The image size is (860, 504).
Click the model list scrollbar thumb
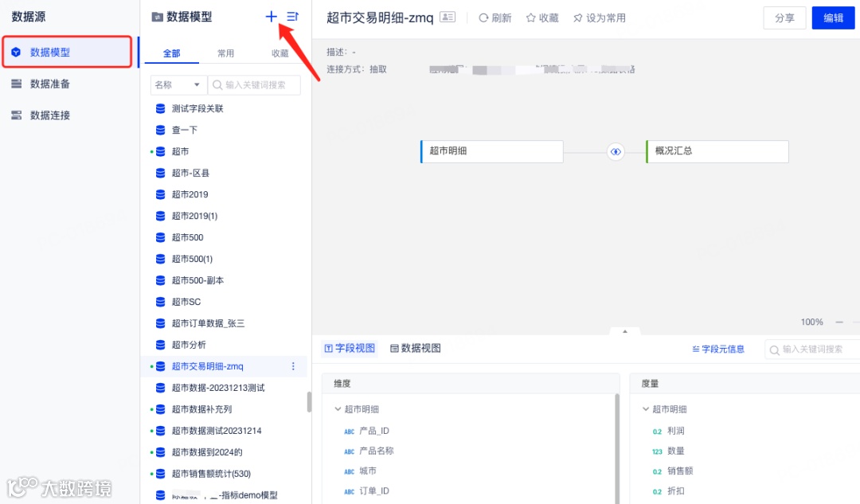coord(309,401)
